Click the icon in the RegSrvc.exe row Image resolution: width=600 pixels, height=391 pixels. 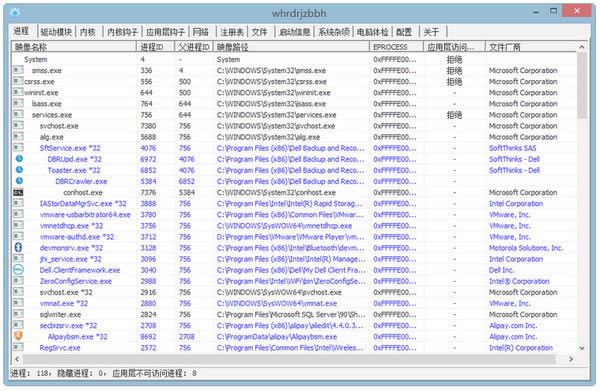[x=18, y=347]
